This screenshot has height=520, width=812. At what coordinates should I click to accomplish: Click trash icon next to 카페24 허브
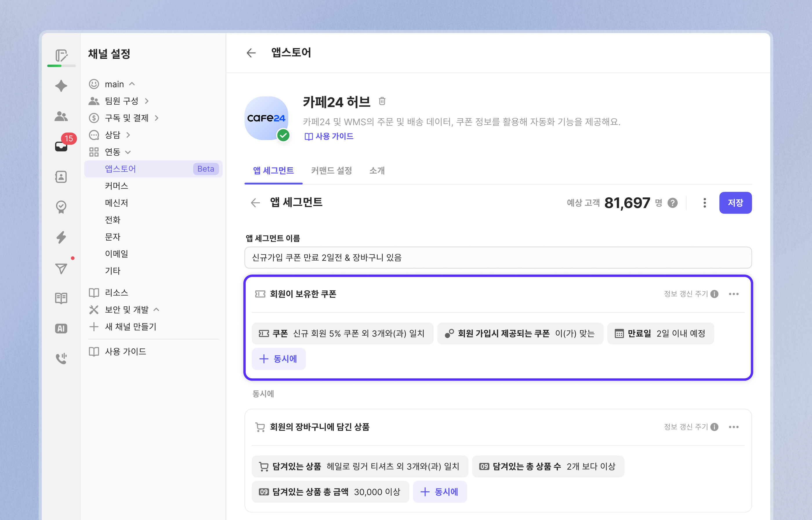click(382, 101)
